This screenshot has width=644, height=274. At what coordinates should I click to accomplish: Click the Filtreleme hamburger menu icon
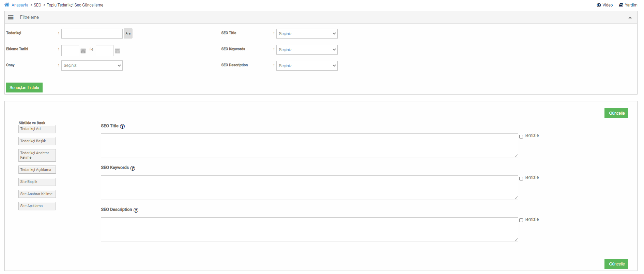(11, 17)
